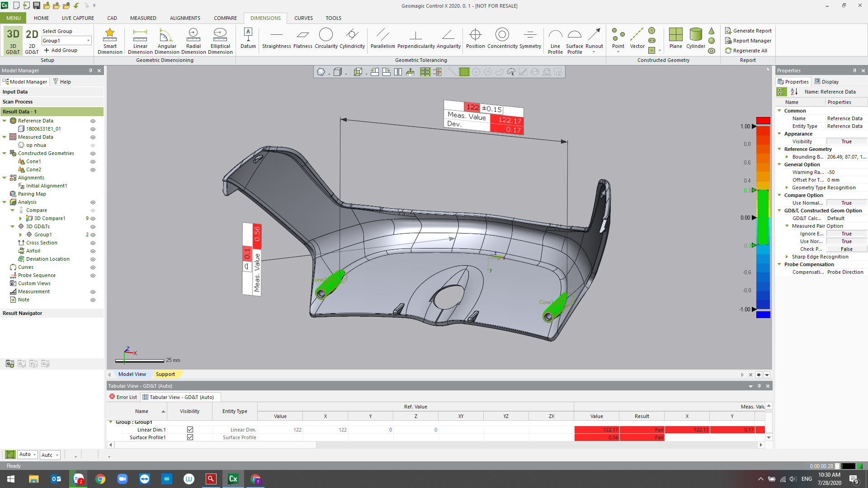The width and height of the screenshot is (868, 488).
Task: Apply the Straightness tolerance tool
Action: pos(277,38)
